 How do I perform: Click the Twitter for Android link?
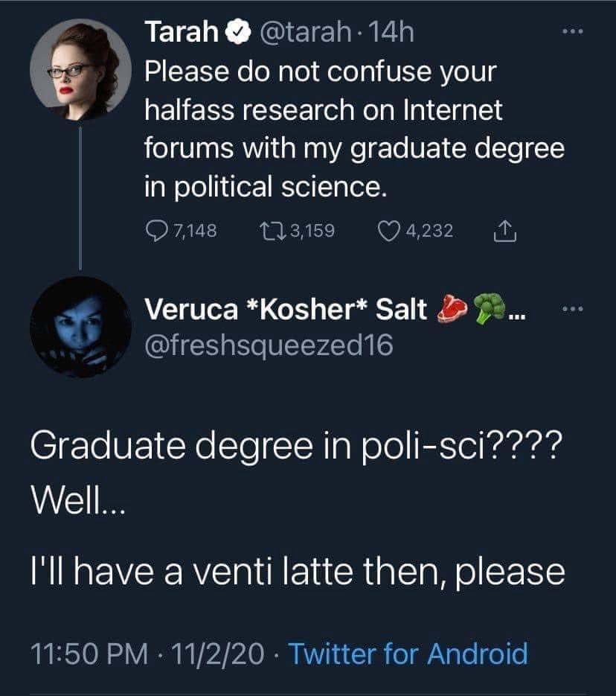point(408,654)
